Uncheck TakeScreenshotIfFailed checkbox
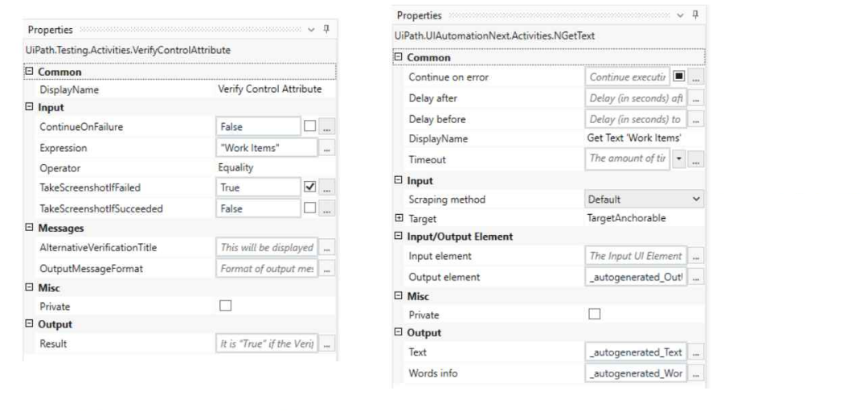Image resolution: width=868 pixels, height=416 pixels. point(310,187)
